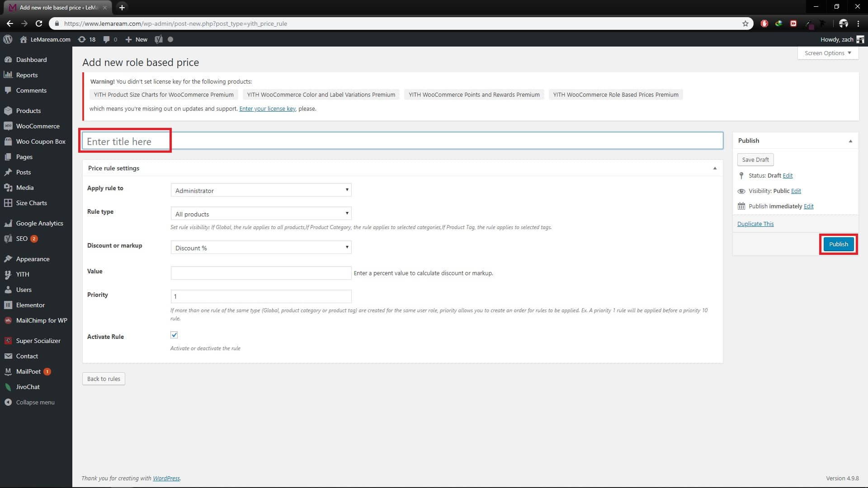Screen dimensions: 868x488
Task: Click the Size Charts grid icon
Action: pos(8,203)
